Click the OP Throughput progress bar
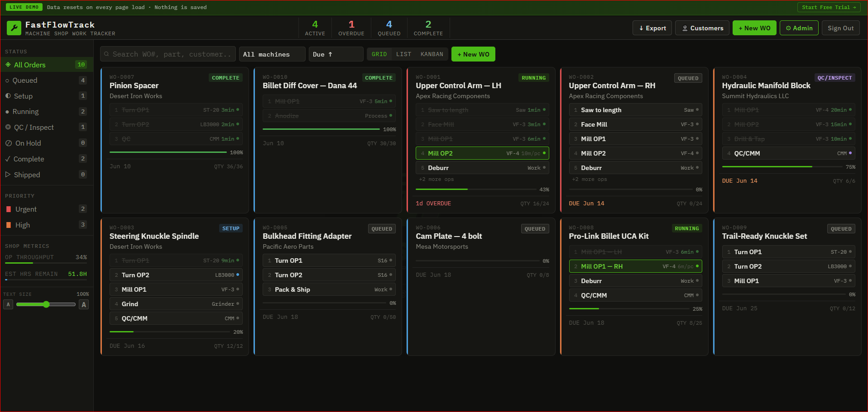The image size is (868, 412). tap(46, 263)
